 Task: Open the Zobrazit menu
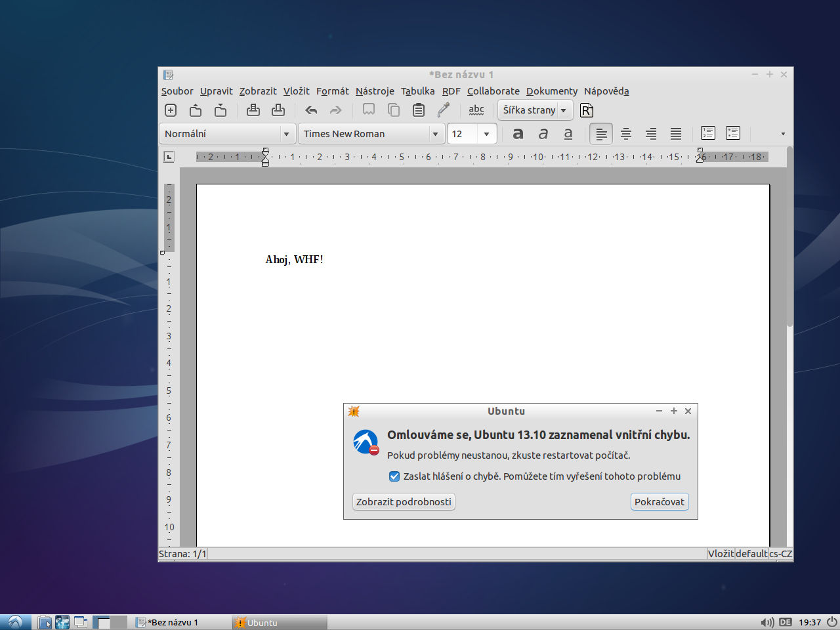pos(258,91)
